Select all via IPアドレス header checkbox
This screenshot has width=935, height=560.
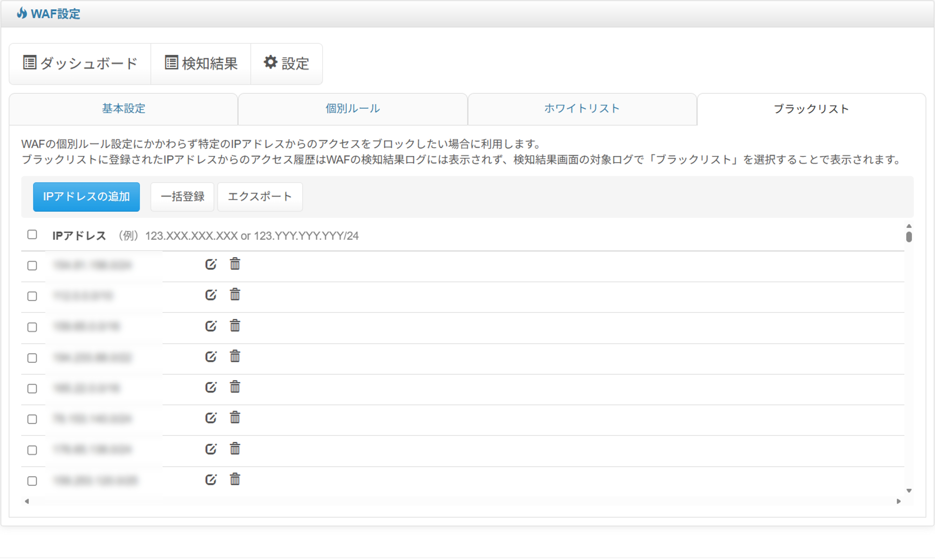pos(32,235)
